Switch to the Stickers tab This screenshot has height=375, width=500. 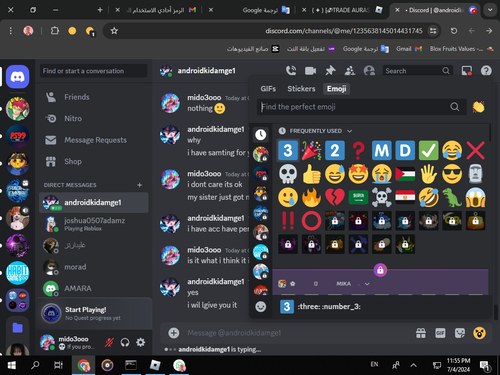click(301, 89)
